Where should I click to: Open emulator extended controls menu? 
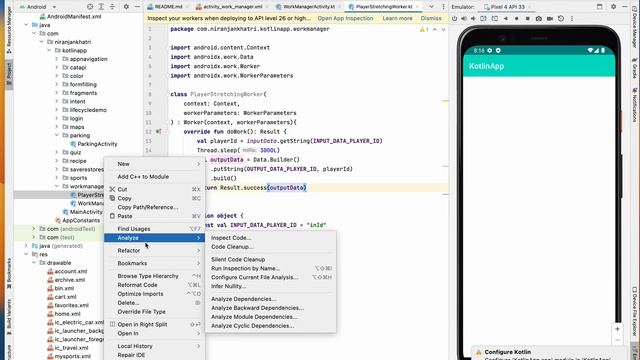click(572, 18)
